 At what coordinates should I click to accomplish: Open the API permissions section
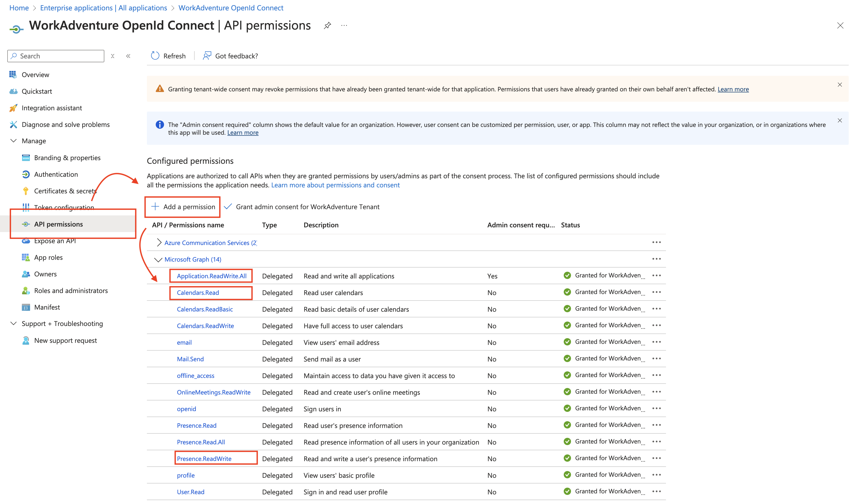click(58, 224)
